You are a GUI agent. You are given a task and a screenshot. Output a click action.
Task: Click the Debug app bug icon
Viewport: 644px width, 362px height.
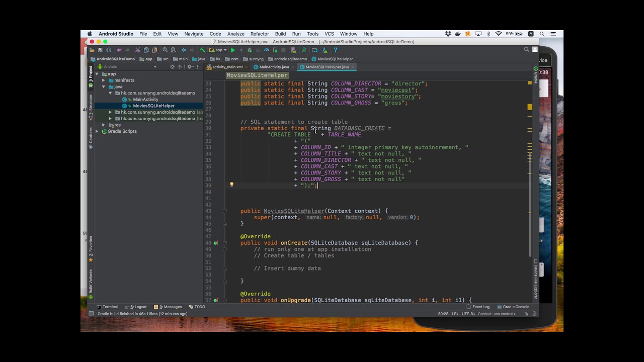tap(250, 50)
